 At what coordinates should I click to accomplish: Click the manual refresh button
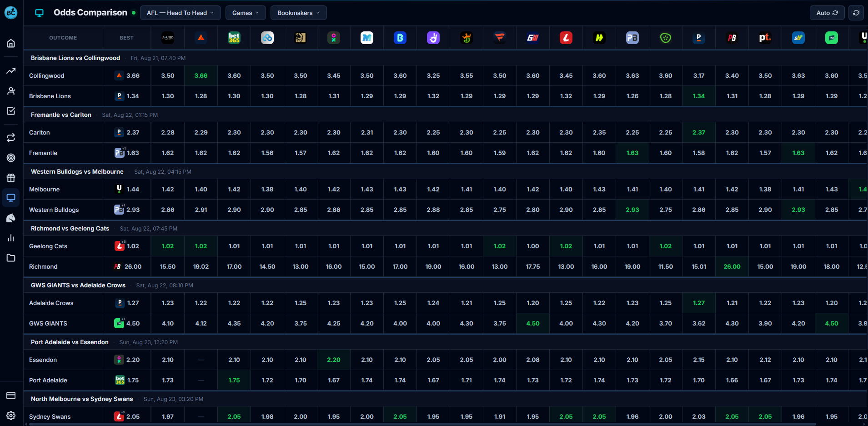pos(856,13)
